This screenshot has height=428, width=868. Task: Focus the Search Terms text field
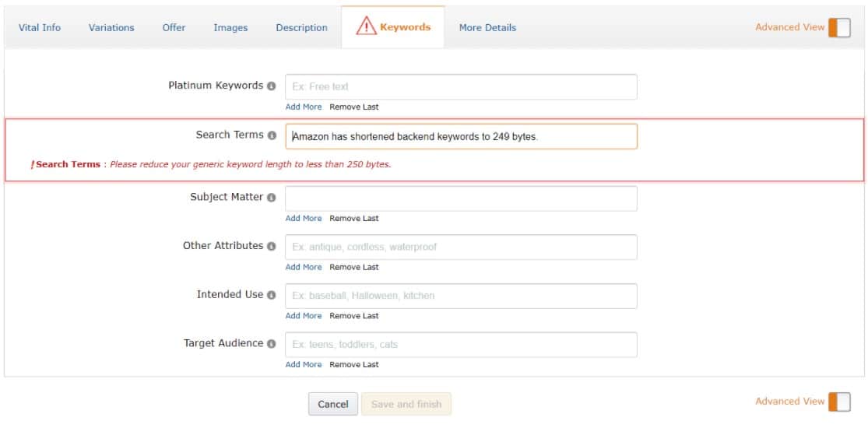click(x=461, y=136)
